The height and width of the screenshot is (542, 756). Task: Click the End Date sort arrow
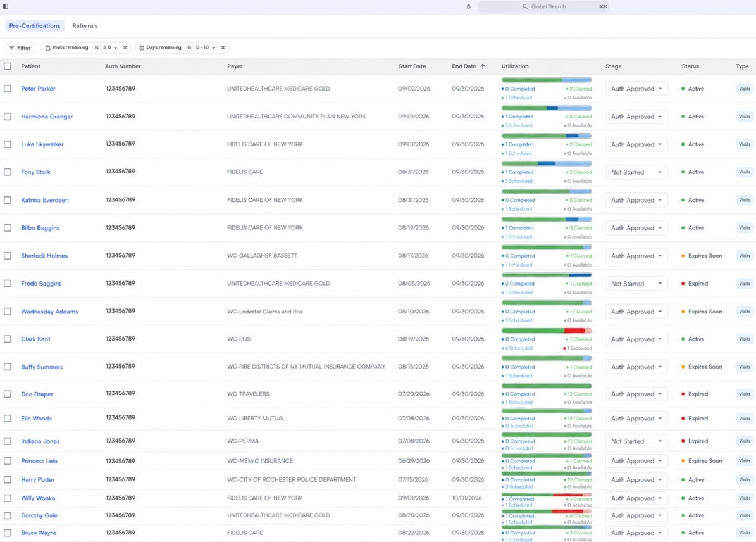coord(483,66)
